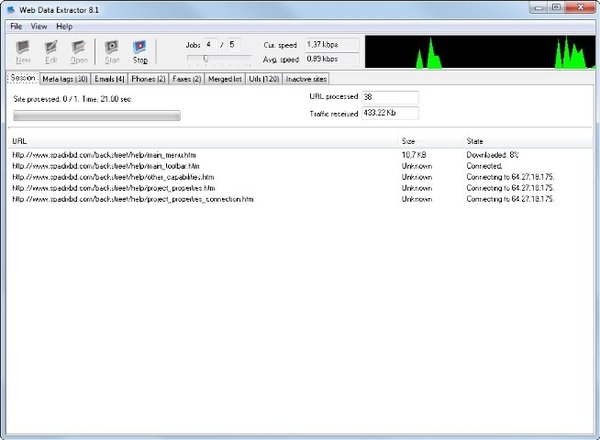Open the Help menu
Viewport: 600px width, 440px height.
pos(64,26)
